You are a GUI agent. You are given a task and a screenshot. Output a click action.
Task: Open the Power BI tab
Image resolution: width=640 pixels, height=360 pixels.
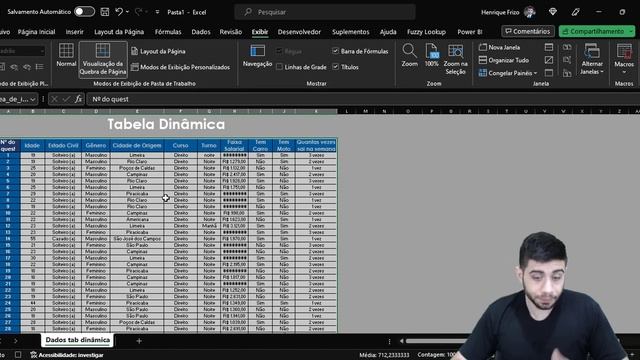point(469,32)
